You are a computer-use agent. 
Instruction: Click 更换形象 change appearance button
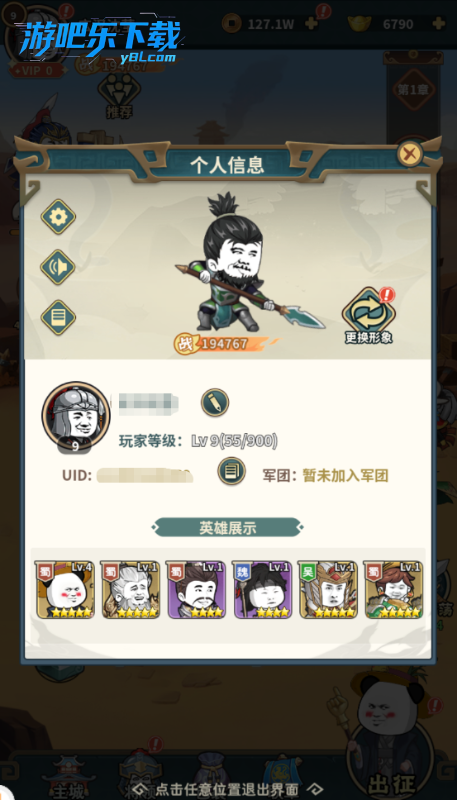pos(368,316)
